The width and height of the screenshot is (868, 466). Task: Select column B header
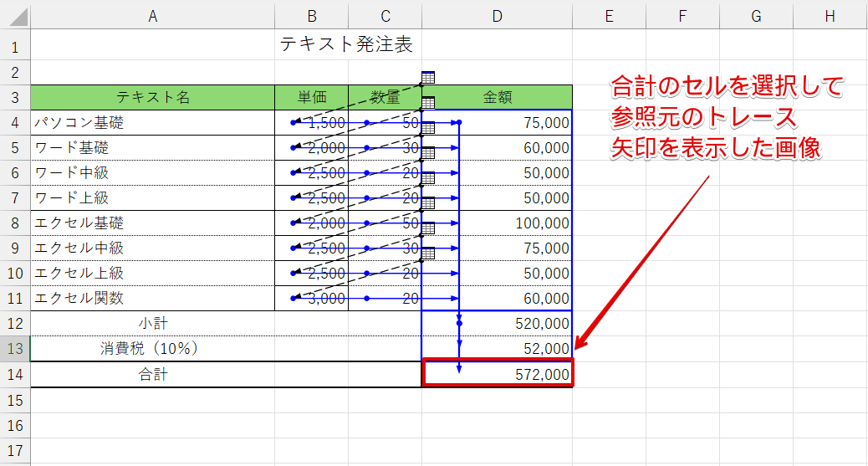[312, 17]
